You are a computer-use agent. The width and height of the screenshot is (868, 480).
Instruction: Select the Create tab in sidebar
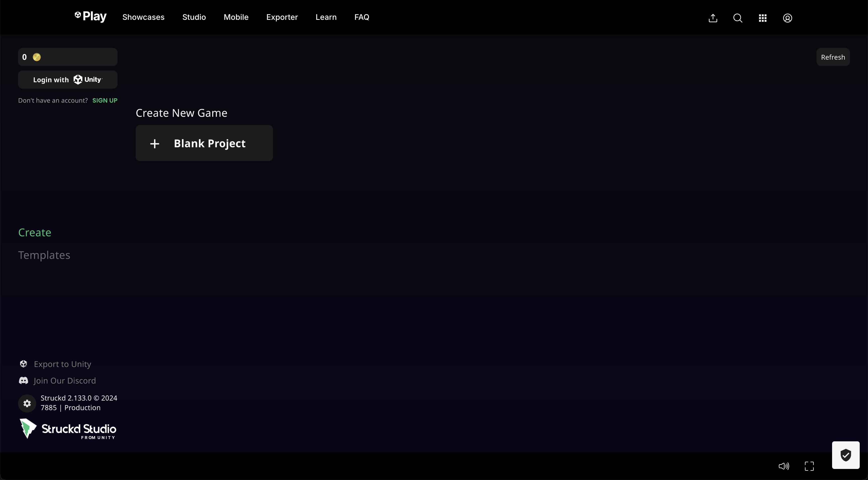coord(35,232)
